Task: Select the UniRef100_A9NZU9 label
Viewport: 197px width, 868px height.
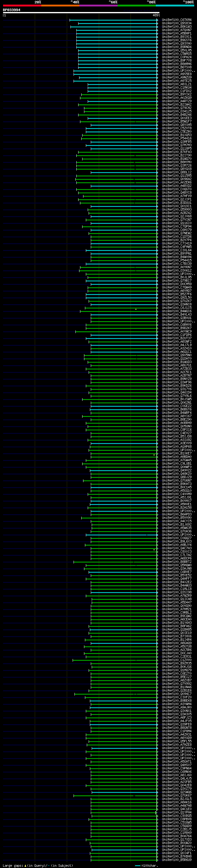Action: pyautogui.click(x=176, y=78)
